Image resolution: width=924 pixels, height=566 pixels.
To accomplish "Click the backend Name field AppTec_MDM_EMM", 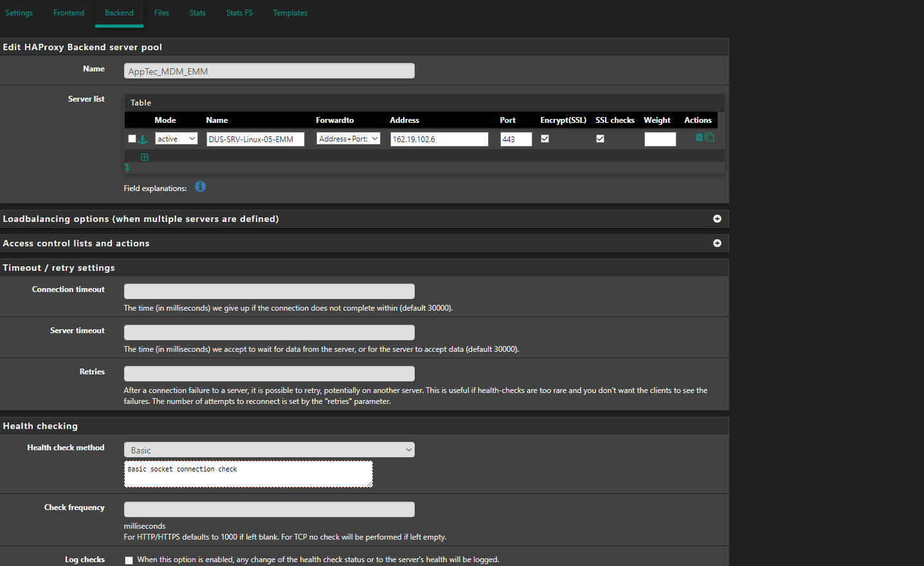I will [269, 71].
